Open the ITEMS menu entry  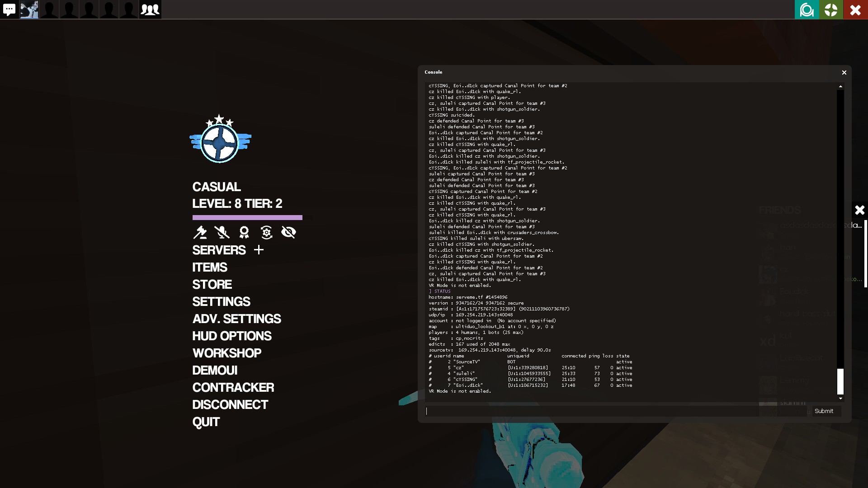pyautogui.click(x=210, y=267)
